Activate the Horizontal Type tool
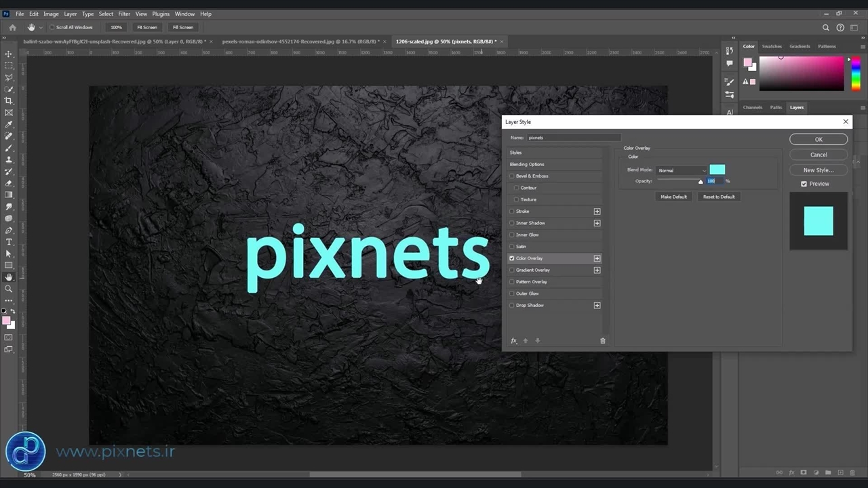The image size is (868, 488). pyautogui.click(x=9, y=242)
